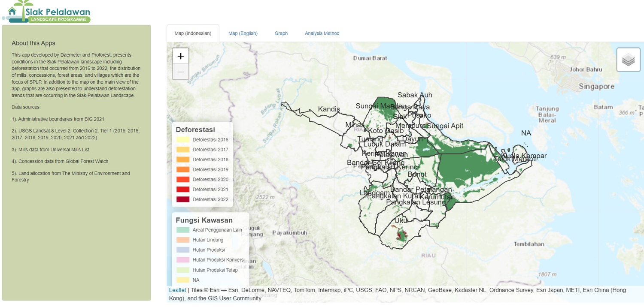This screenshot has height=307, width=644.
Task: Click the Ukui district on the map
Action: point(402,220)
